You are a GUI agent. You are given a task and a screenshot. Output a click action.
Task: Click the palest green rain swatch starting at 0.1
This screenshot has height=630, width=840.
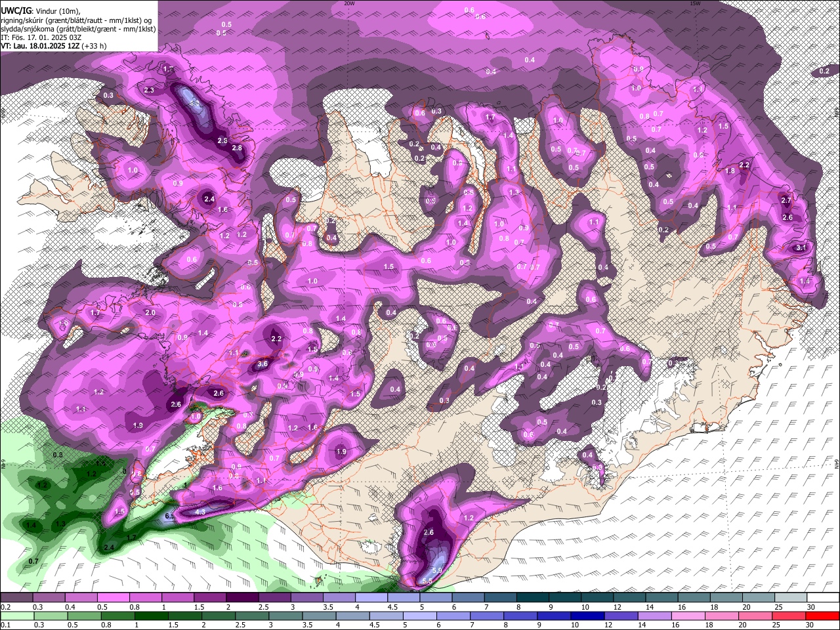click(x=16, y=616)
